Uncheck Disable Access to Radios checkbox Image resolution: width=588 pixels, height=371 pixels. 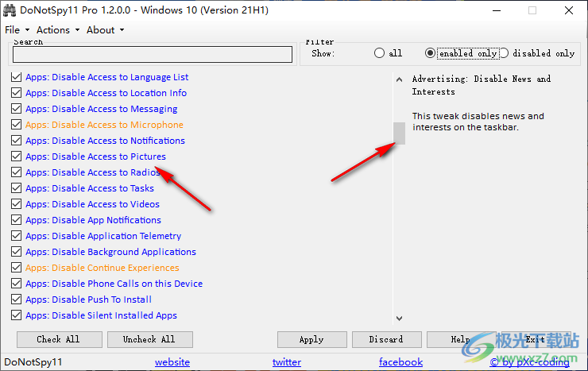tap(16, 172)
